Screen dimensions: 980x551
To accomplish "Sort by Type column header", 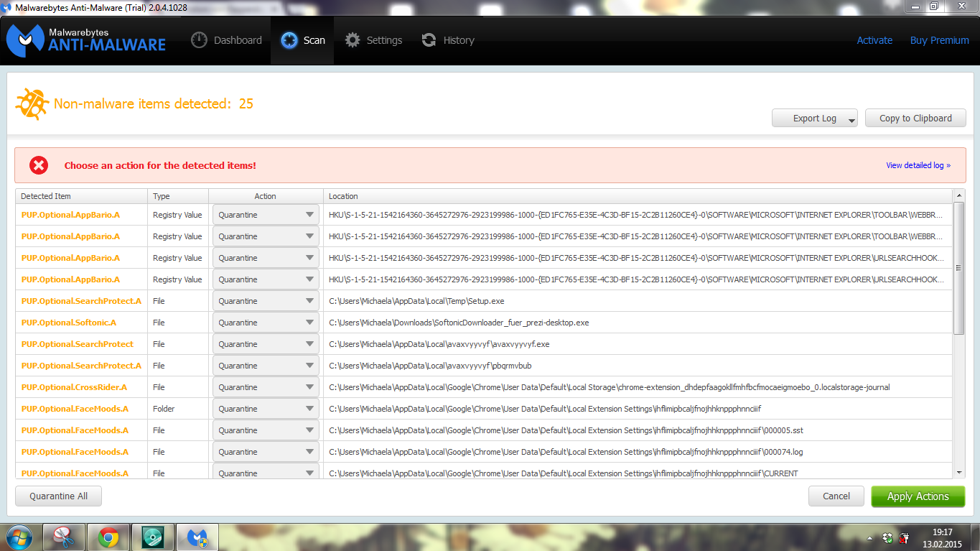I will (x=178, y=196).
